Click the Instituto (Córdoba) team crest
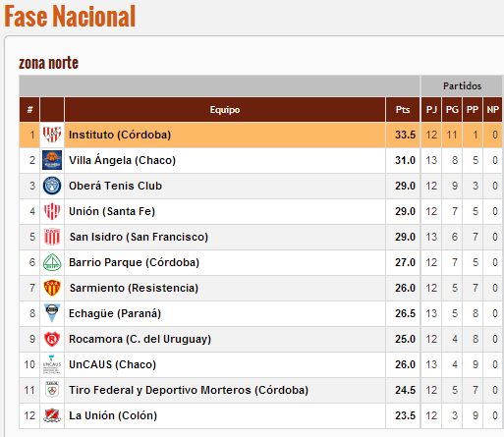The width and height of the screenshot is (504, 437). 52,135
